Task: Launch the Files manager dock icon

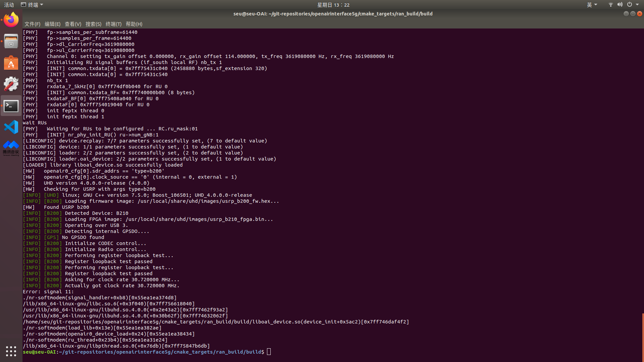Action: point(11,41)
